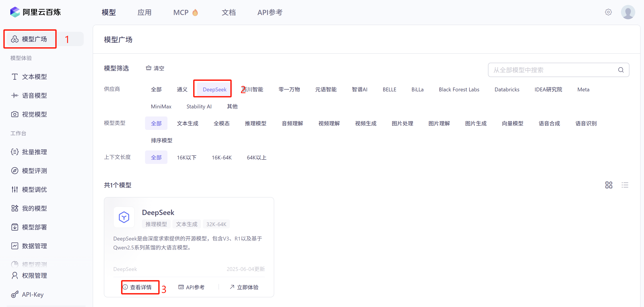This screenshot has width=644, height=307.
Task: Open the MCP top navigation tab
Action: tap(181, 12)
